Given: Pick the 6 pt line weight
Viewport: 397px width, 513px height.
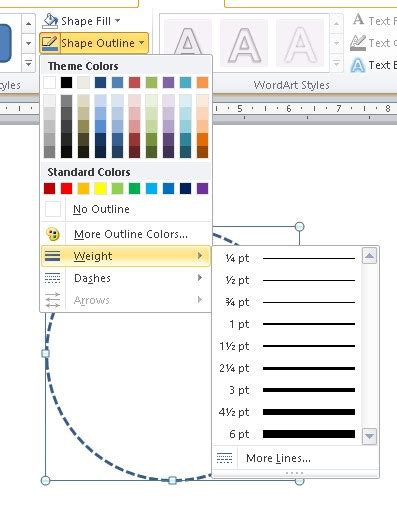Looking at the screenshot, I should tap(287, 434).
